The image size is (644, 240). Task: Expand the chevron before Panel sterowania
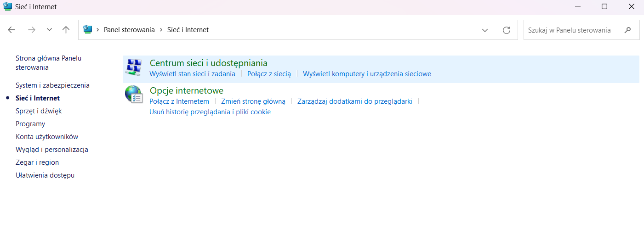click(98, 30)
